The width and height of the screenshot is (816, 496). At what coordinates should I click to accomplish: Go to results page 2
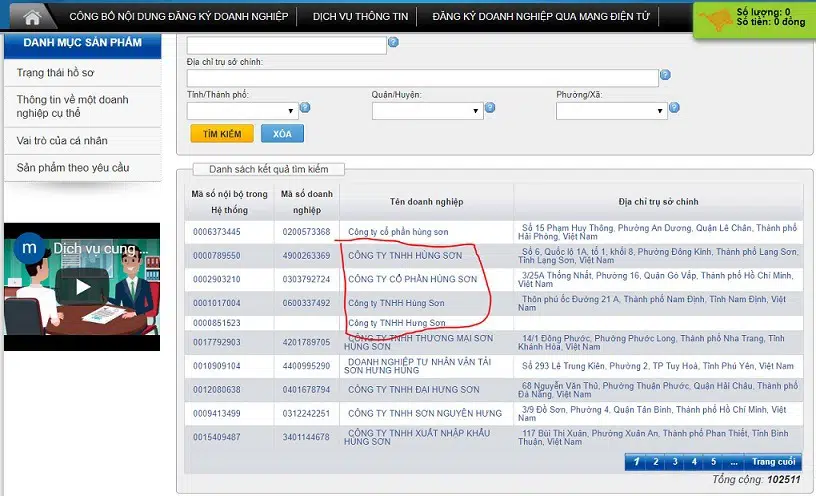[x=655, y=462]
